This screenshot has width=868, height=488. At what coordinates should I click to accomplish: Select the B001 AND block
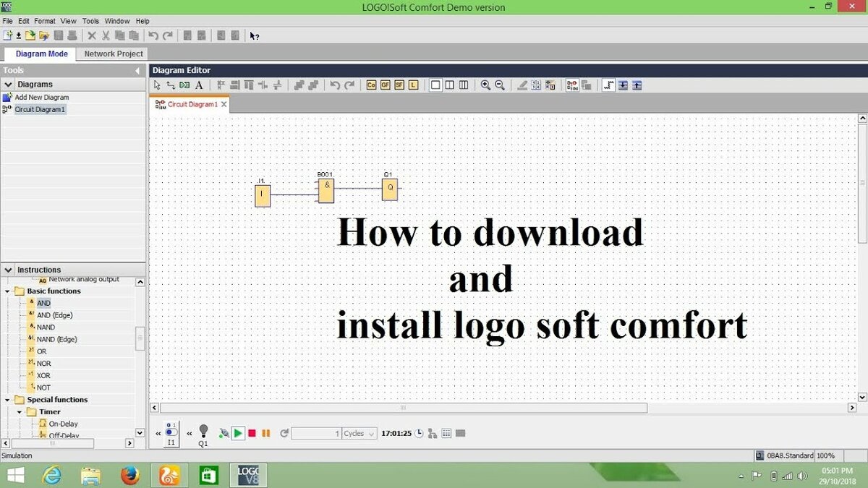coord(326,191)
